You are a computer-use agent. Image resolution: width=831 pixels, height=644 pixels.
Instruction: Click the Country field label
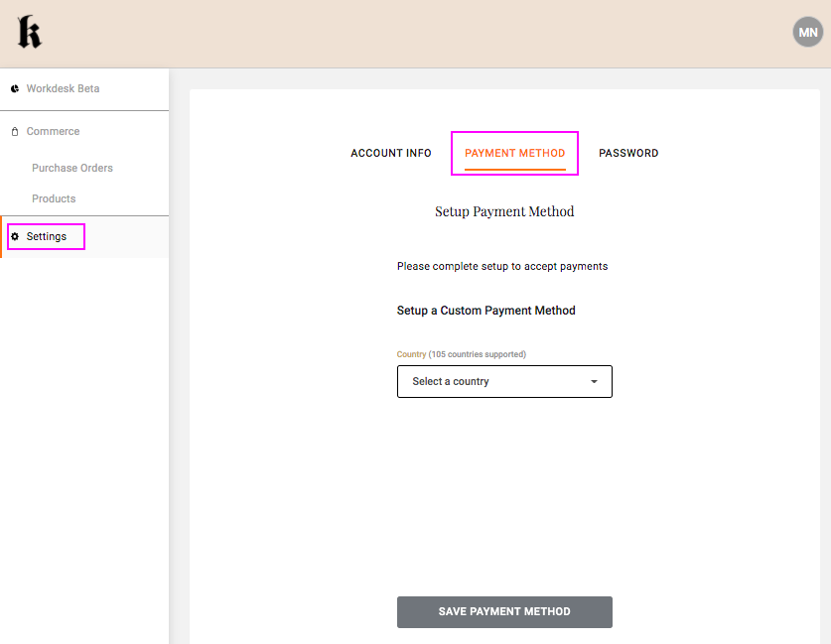click(461, 354)
